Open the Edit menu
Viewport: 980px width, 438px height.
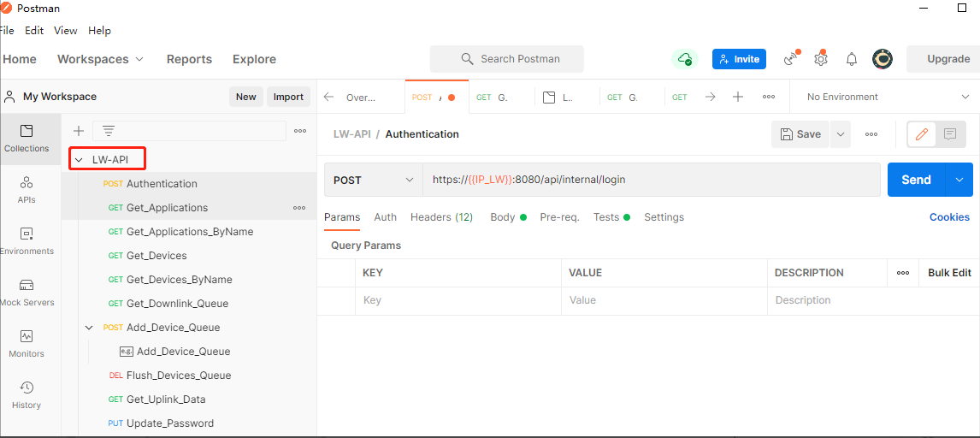pos(34,31)
